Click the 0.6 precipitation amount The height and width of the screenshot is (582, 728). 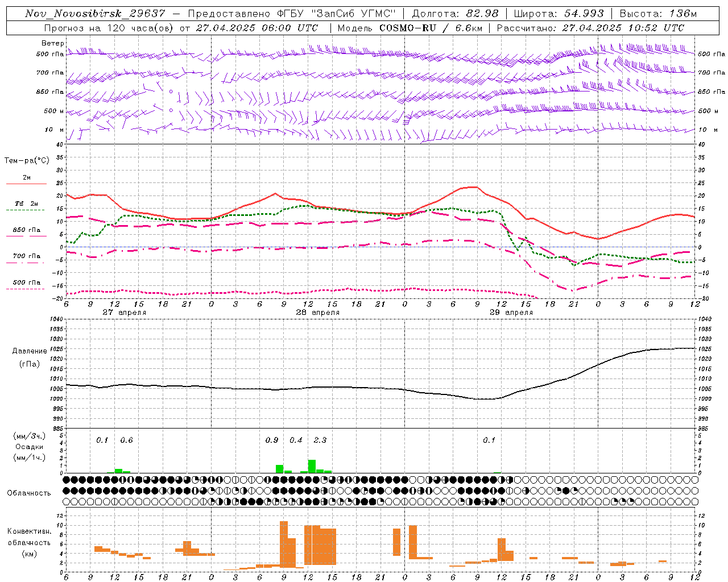[x=126, y=440]
